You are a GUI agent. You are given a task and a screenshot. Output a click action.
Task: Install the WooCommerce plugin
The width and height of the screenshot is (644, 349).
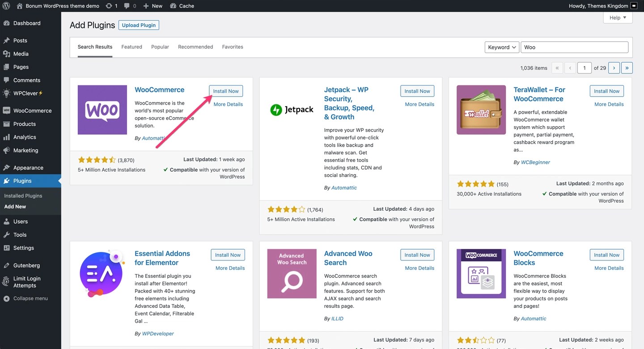pyautogui.click(x=226, y=91)
